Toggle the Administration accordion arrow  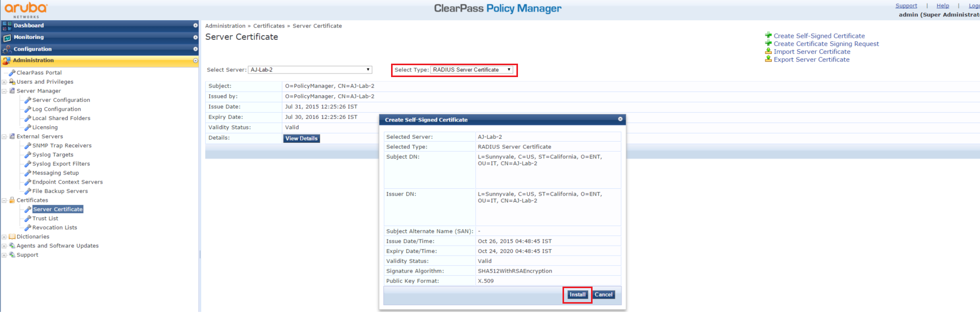tap(195, 61)
